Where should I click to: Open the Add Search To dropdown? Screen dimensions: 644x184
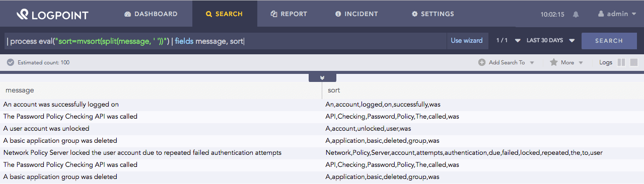click(x=506, y=62)
